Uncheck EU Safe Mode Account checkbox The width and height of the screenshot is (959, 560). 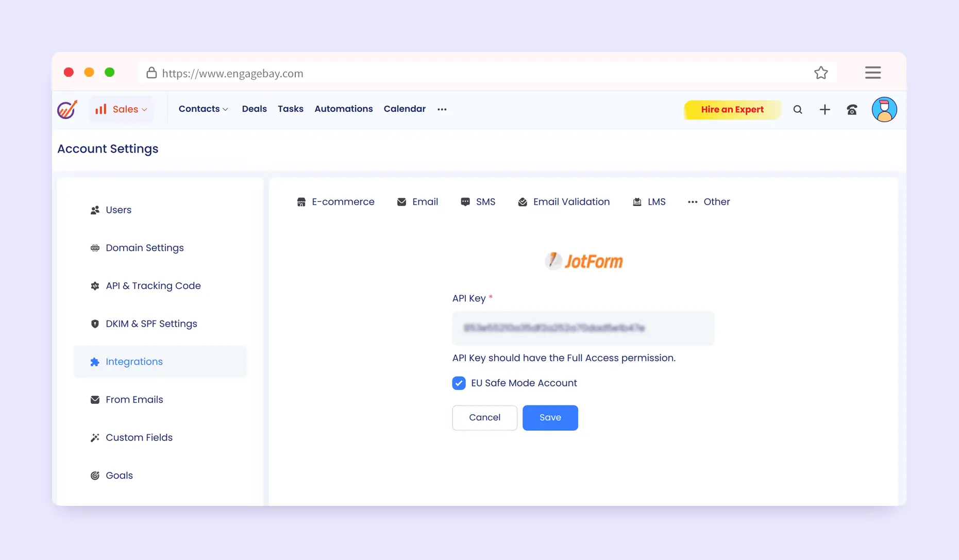click(459, 383)
